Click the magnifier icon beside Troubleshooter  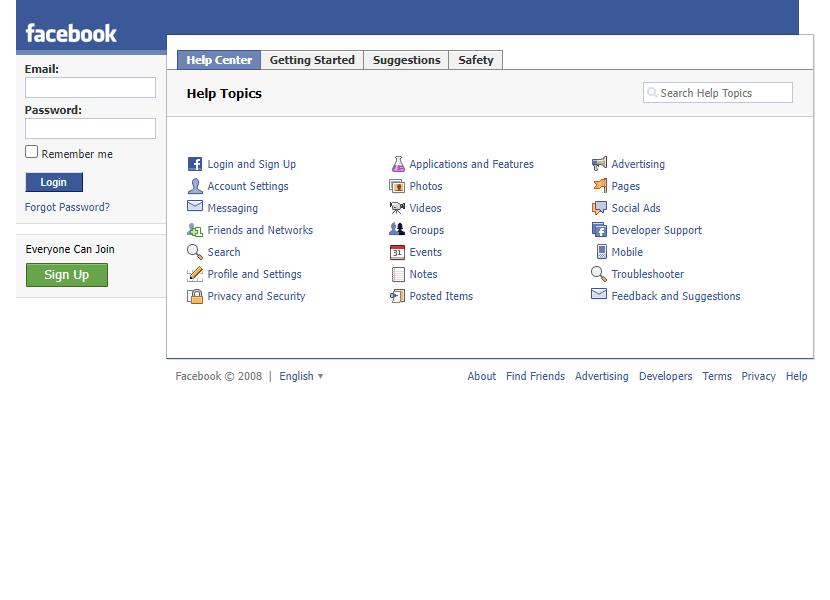click(599, 274)
